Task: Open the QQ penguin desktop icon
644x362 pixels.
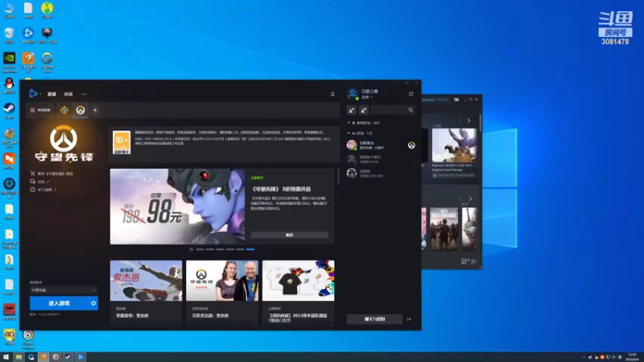Action: (x=9, y=85)
